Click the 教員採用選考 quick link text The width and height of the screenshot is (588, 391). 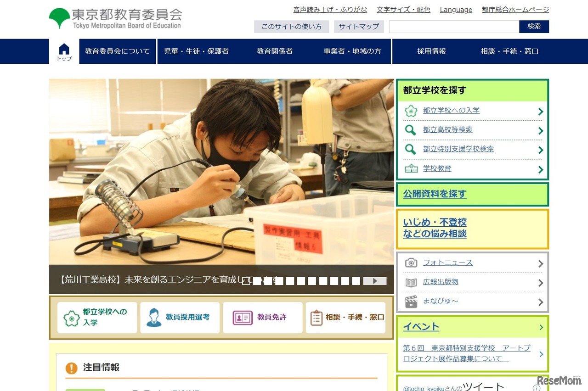(x=188, y=317)
